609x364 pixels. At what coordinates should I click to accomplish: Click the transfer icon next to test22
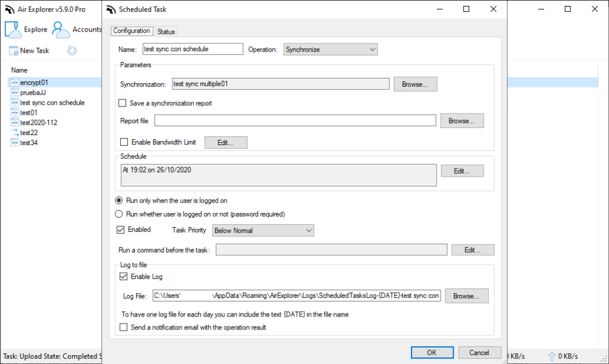click(x=14, y=133)
